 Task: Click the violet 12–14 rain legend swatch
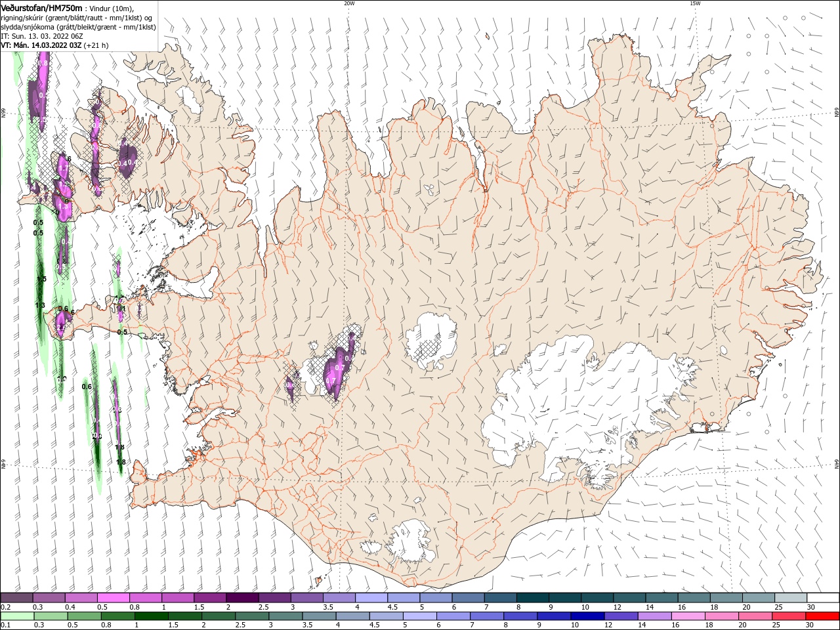point(621,616)
